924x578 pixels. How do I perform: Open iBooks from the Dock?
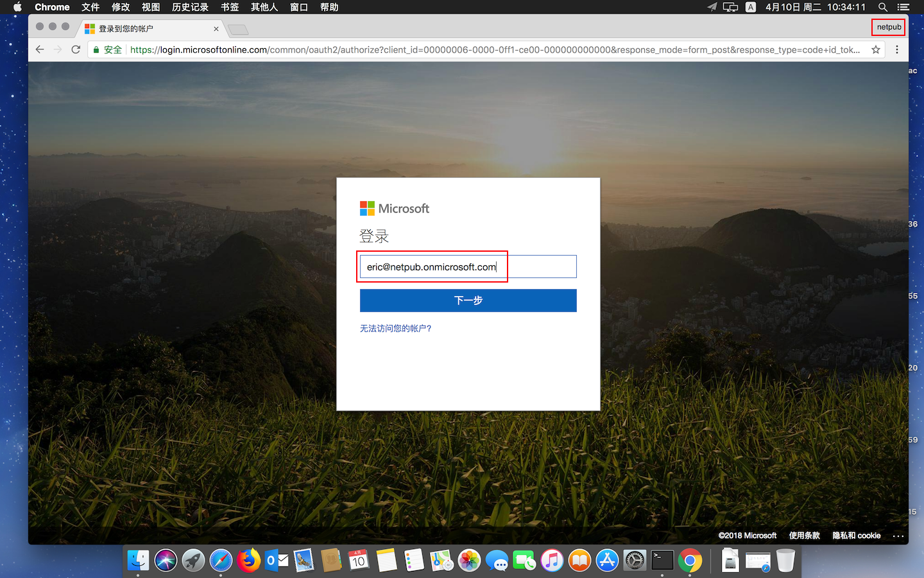coord(579,561)
